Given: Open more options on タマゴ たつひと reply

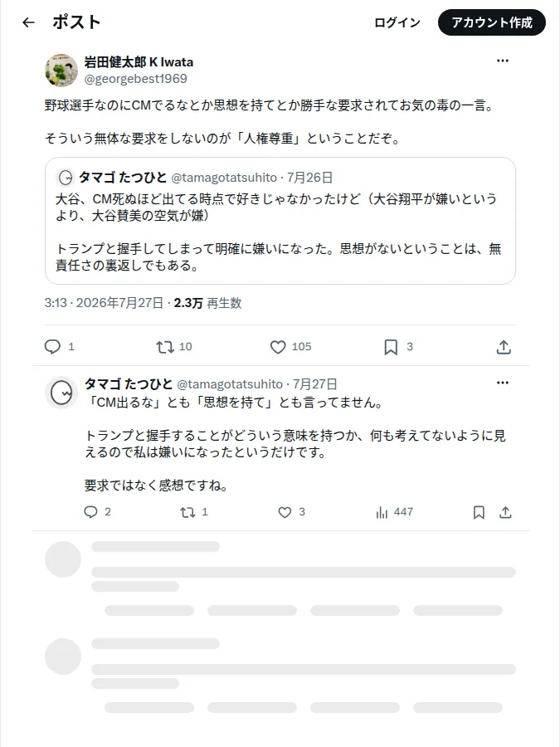Looking at the screenshot, I should 503,383.
